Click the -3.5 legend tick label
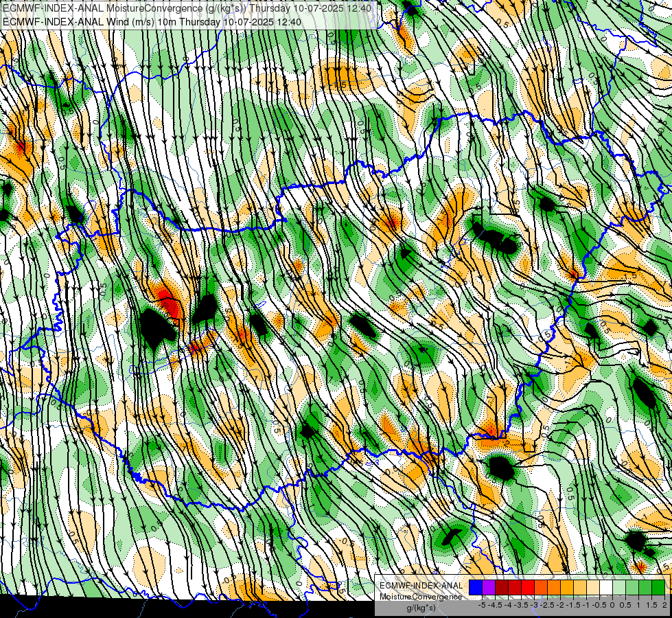Screen dimensions: 672x618 tap(522, 605)
